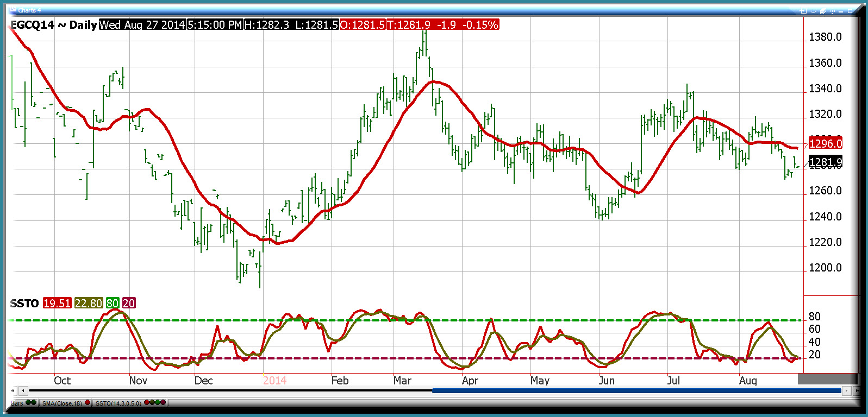
Task: Click the red dot on SMA tab
Action: [x=88, y=403]
